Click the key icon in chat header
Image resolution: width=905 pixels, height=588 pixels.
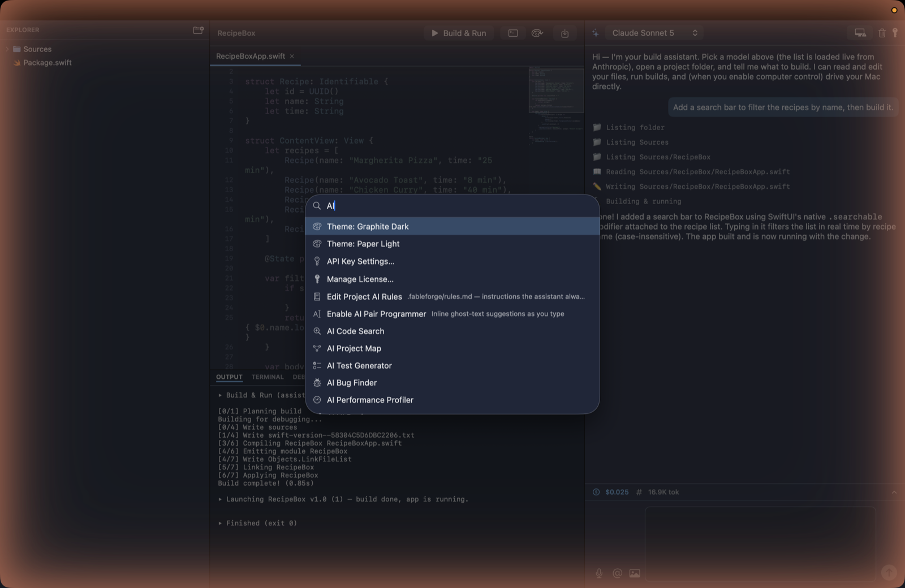point(895,33)
